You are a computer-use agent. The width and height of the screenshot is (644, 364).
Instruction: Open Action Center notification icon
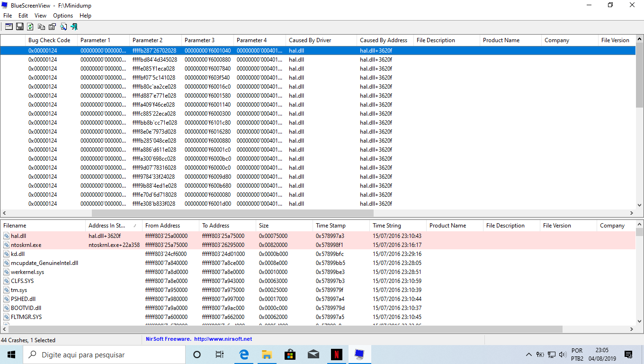pyautogui.click(x=628, y=355)
